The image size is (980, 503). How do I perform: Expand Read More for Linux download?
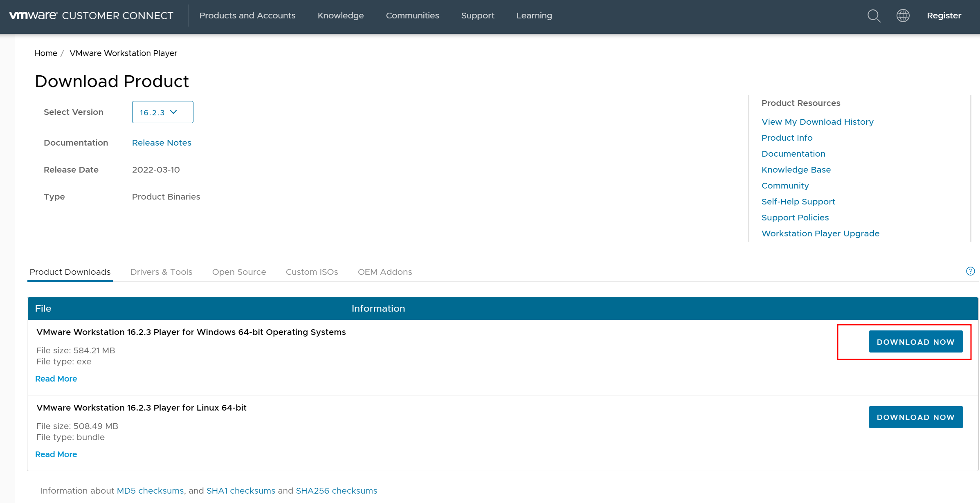pyautogui.click(x=56, y=454)
